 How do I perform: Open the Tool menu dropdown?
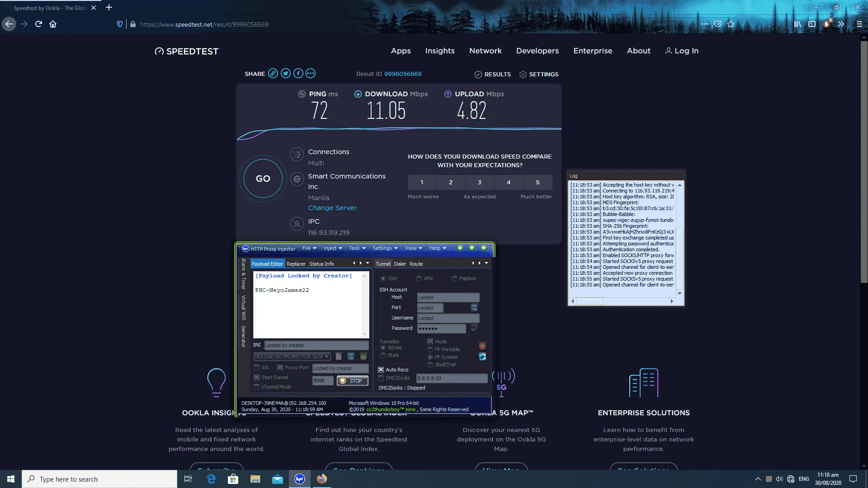click(357, 249)
